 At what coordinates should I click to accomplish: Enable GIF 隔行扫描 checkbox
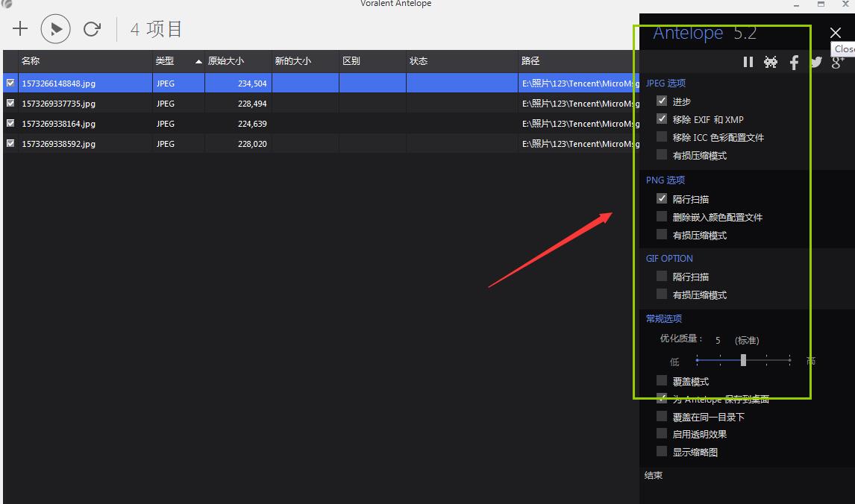[662, 277]
